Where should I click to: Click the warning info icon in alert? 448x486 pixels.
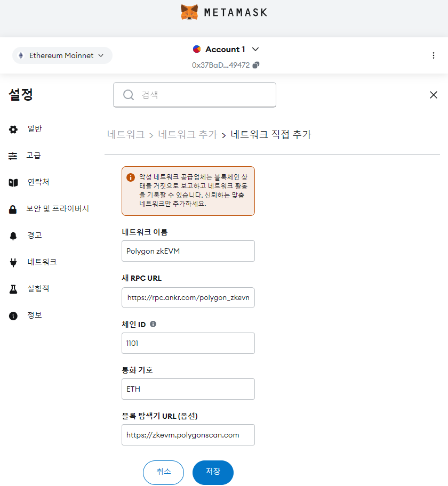[131, 177]
